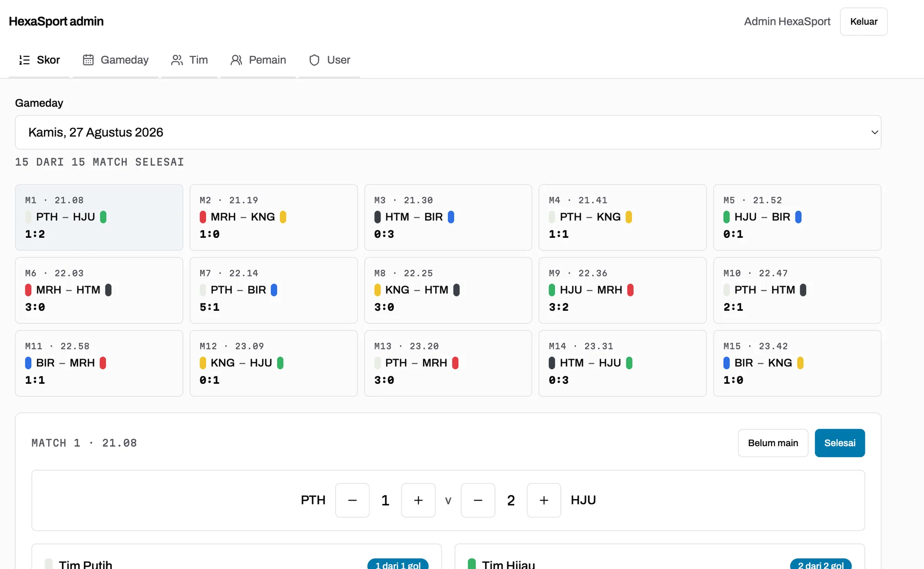Image resolution: width=924 pixels, height=569 pixels.
Task: Choose match M6 MRH – HTM
Action: pos(99,291)
